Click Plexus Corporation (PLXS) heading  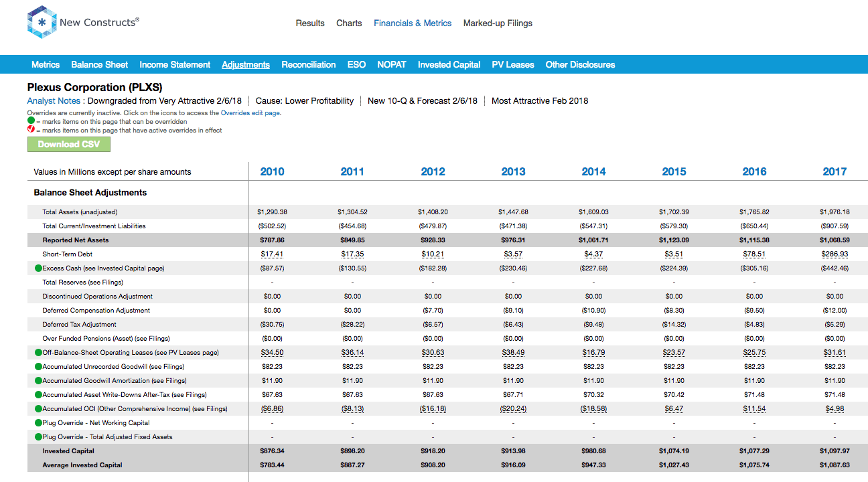pos(94,88)
